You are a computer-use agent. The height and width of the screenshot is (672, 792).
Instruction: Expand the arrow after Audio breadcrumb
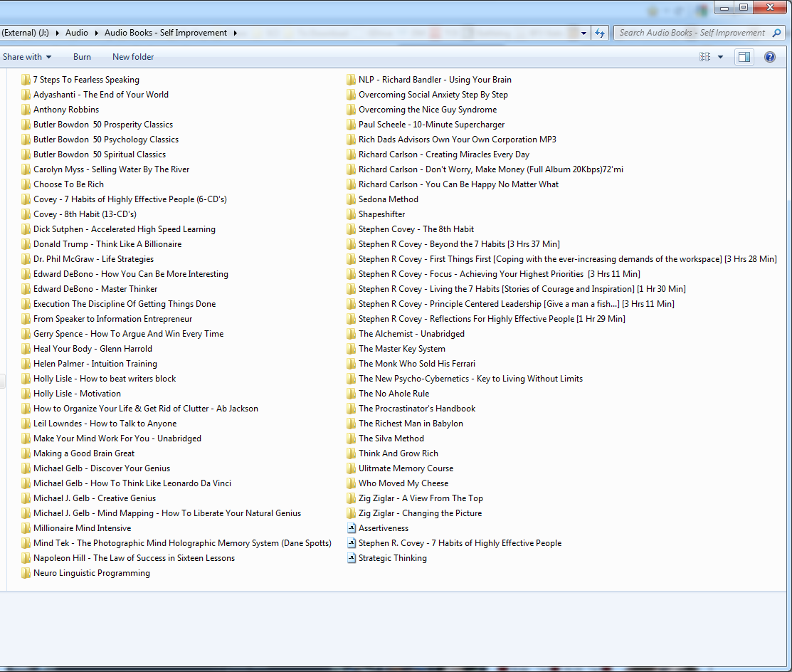coord(97,33)
